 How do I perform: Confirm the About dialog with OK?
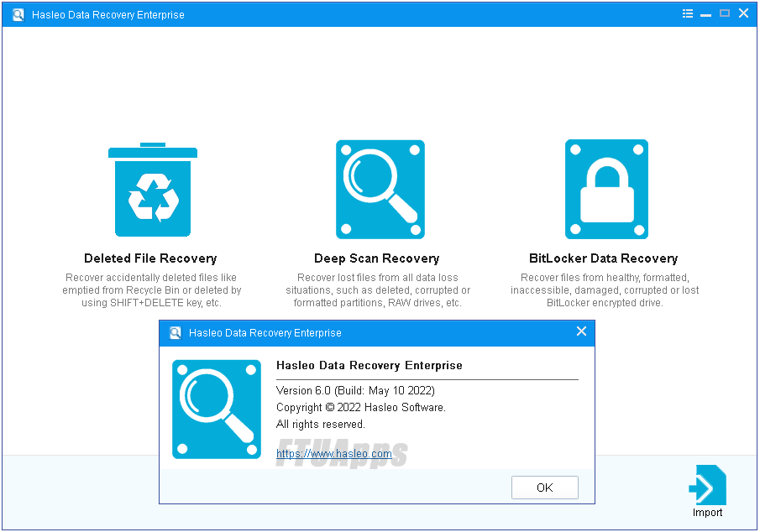(x=545, y=488)
